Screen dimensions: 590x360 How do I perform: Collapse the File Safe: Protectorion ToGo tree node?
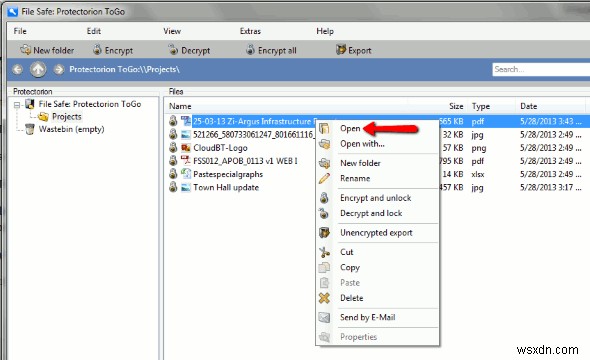[17, 105]
